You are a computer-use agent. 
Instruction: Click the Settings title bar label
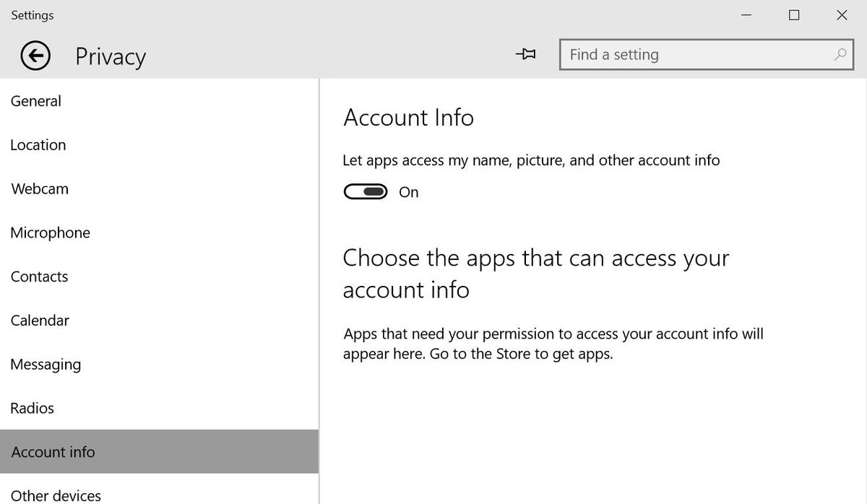pos(32,14)
